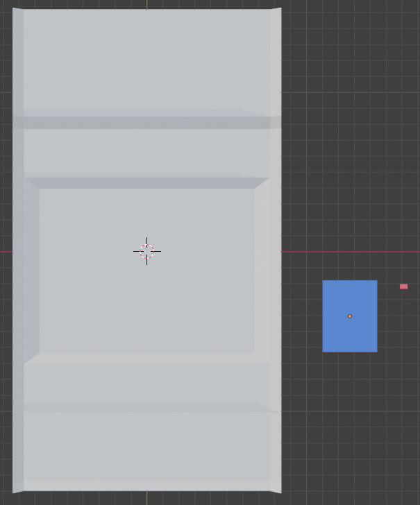The image size is (420, 505).
Task: Click the right beveled side of recessed panel
Action: point(262,271)
